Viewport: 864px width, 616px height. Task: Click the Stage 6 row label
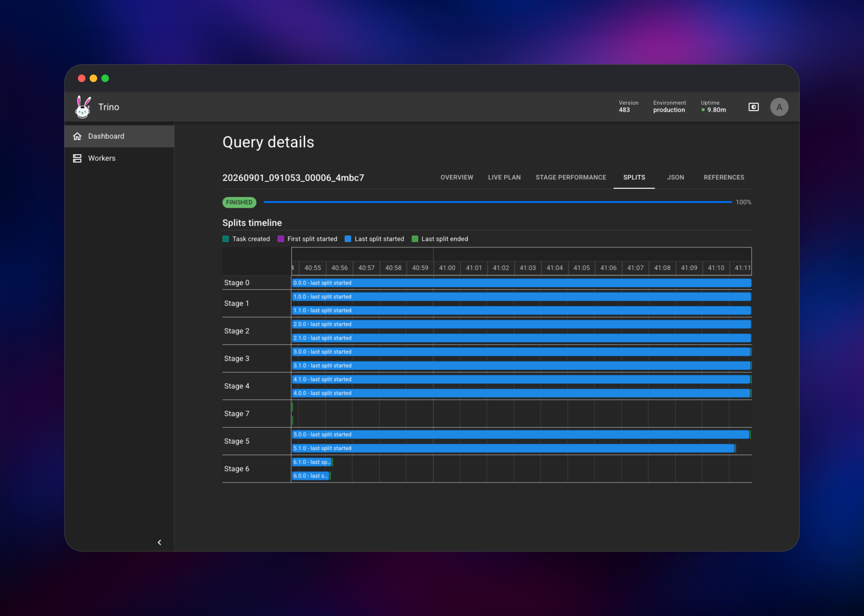[237, 469]
